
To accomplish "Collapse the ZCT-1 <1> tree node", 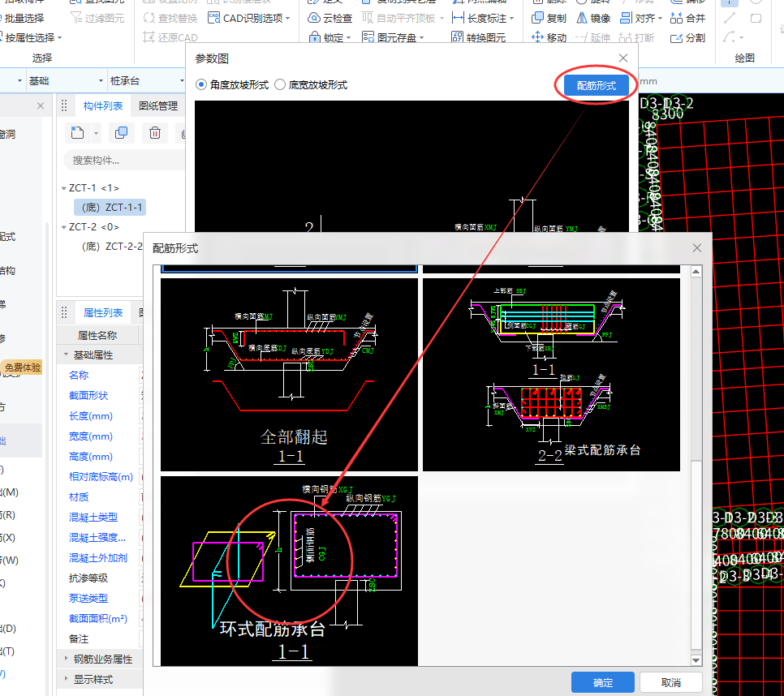I will tap(64, 188).
